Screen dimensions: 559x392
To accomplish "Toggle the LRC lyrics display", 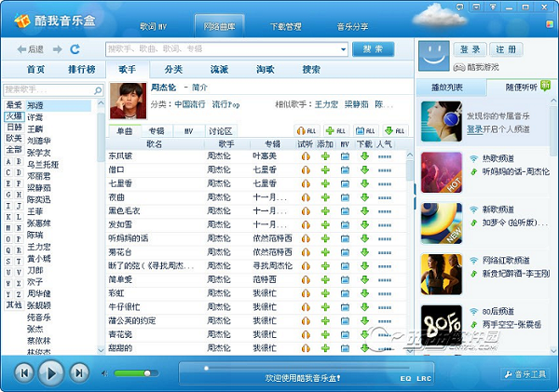I will [x=424, y=379].
